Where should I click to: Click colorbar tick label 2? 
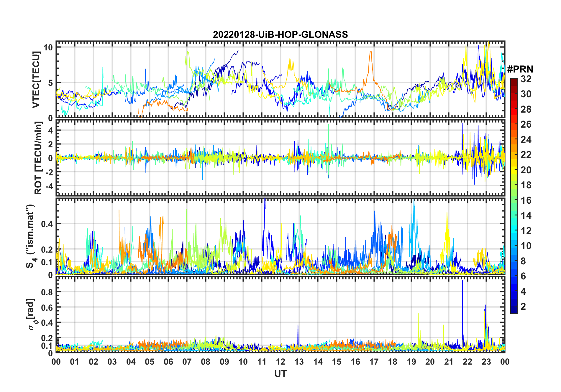(x=523, y=307)
